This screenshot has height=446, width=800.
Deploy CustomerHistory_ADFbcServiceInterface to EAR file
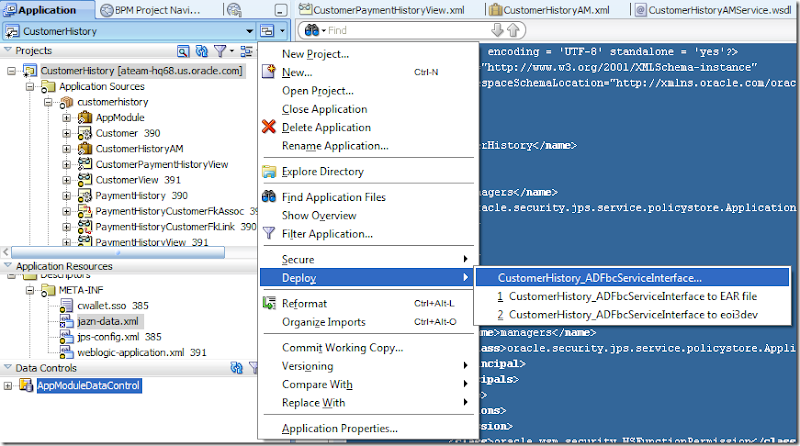[x=632, y=296]
